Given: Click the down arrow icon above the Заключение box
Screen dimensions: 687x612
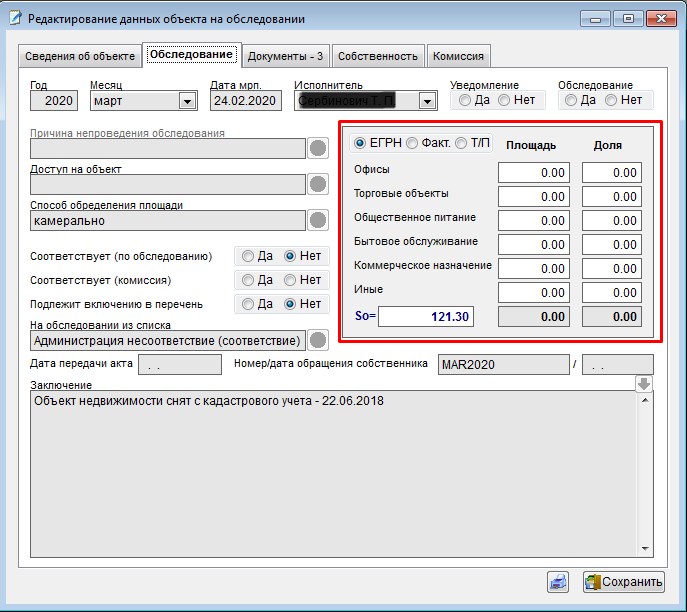Looking at the screenshot, I should (x=644, y=384).
